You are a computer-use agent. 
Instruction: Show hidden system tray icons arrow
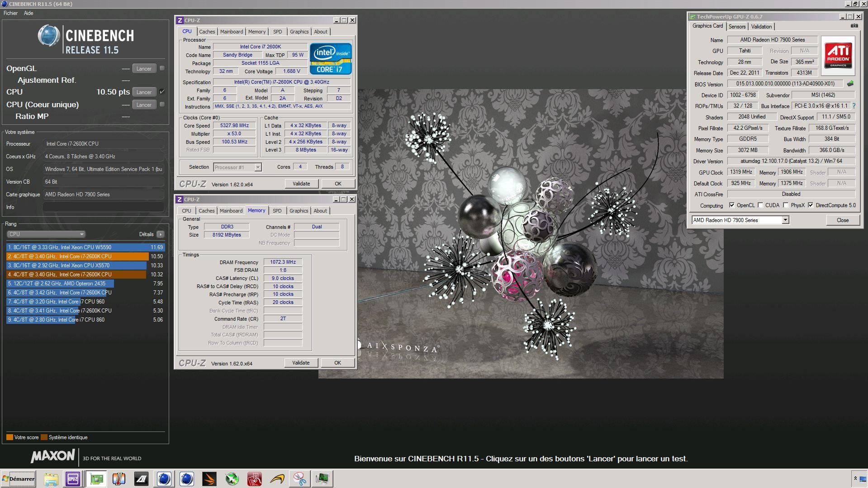click(855, 479)
